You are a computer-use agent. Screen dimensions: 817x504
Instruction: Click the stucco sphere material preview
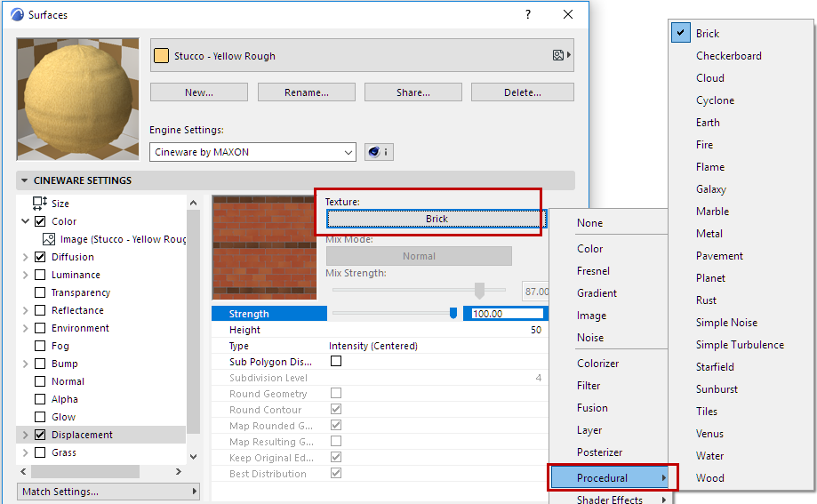[77, 99]
